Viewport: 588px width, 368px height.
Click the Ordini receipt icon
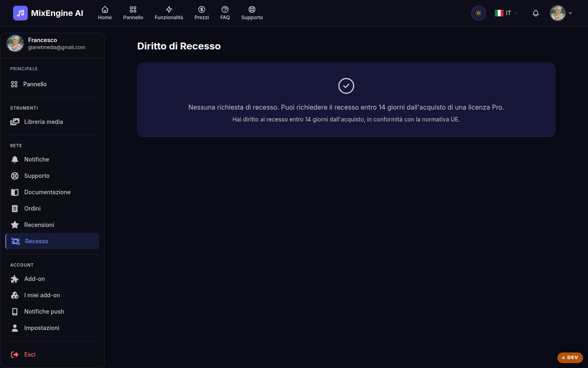tap(15, 209)
